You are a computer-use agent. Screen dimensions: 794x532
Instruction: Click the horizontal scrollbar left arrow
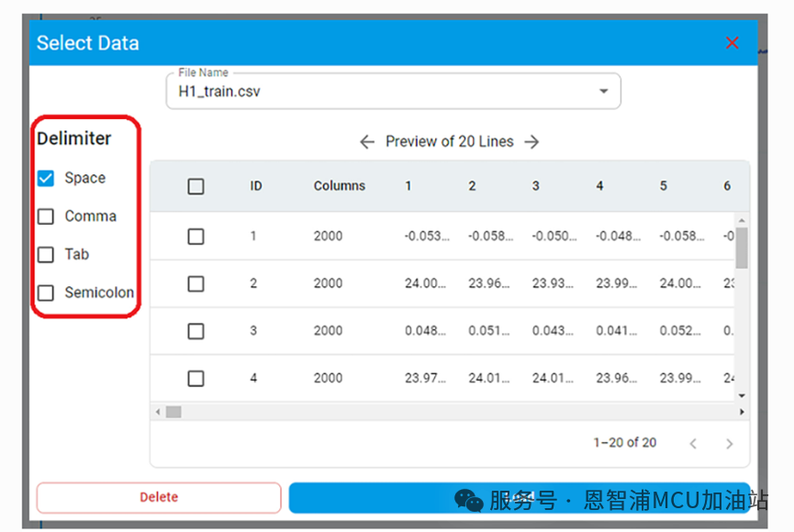click(x=158, y=412)
